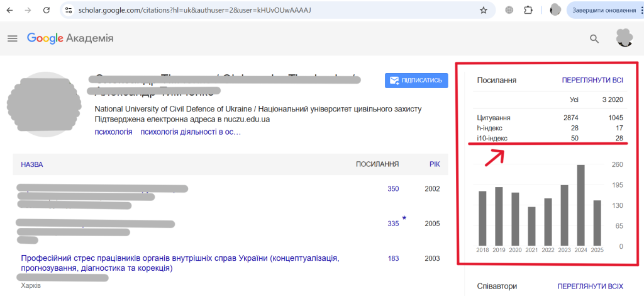
Task: Open the browser profile avatar
Action: pos(555,10)
